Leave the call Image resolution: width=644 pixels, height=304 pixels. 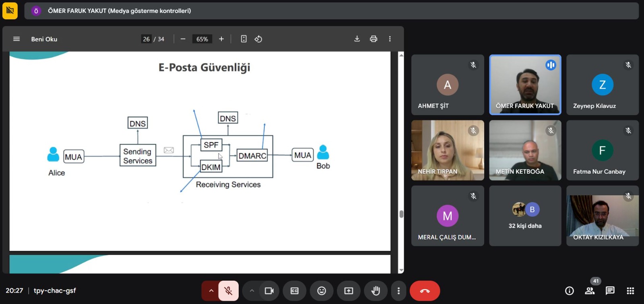pos(425,291)
